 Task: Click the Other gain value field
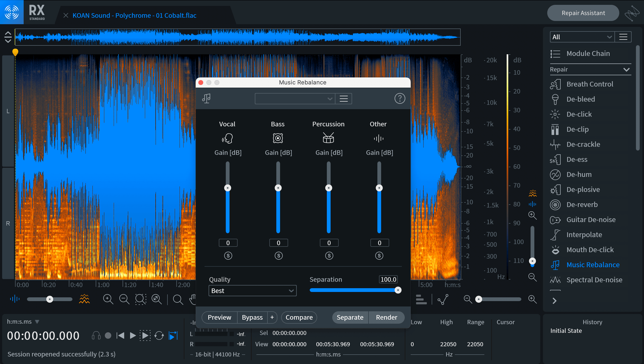pyautogui.click(x=380, y=243)
